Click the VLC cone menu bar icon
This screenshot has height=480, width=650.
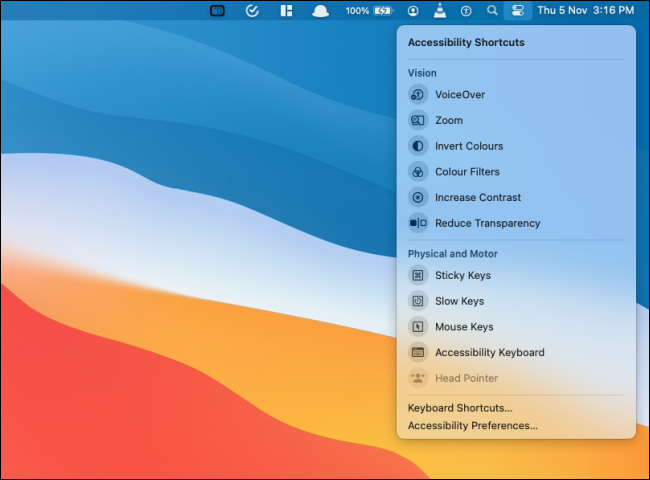coord(440,10)
